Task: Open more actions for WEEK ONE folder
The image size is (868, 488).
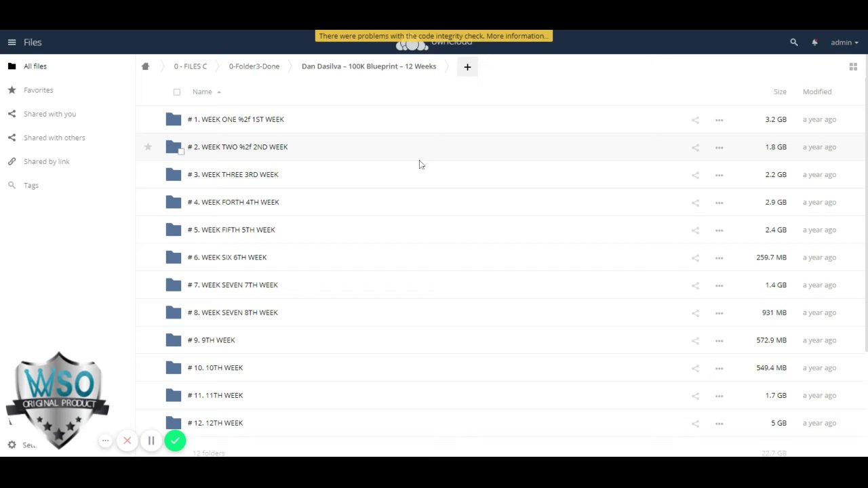Action: (719, 120)
